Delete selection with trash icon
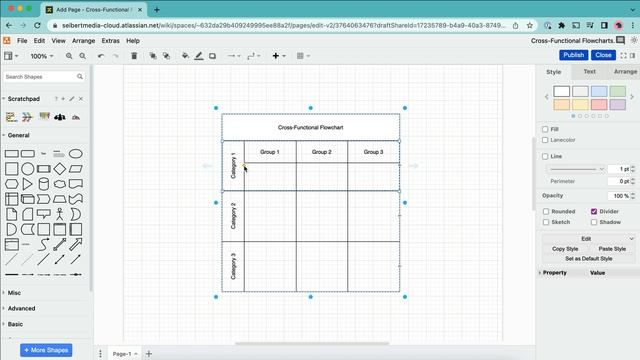The image size is (640, 360). point(134,56)
